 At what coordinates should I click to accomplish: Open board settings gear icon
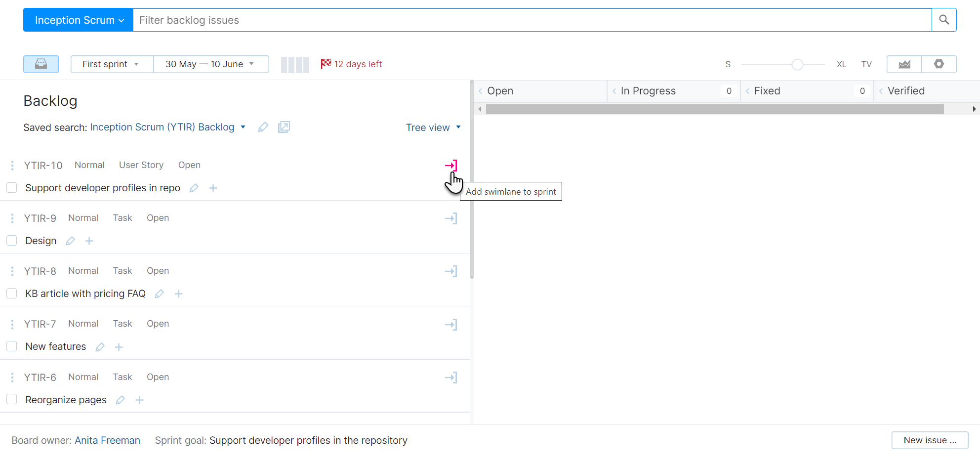(x=939, y=64)
